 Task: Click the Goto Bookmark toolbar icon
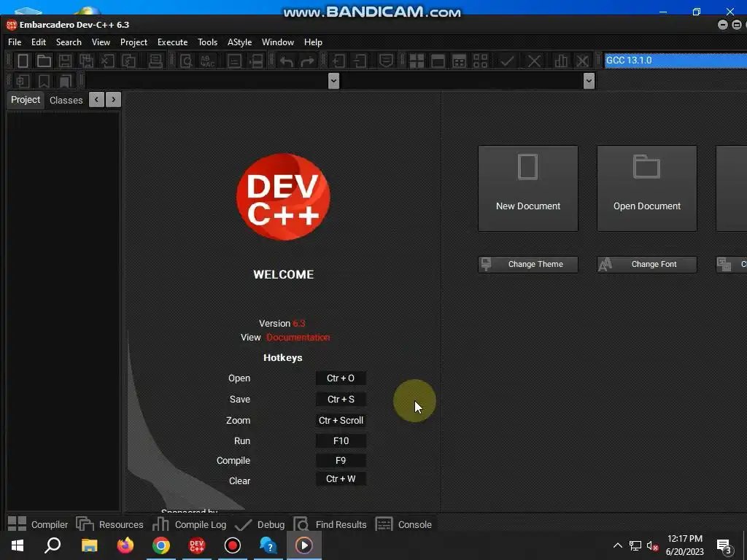(x=65, y=81)
